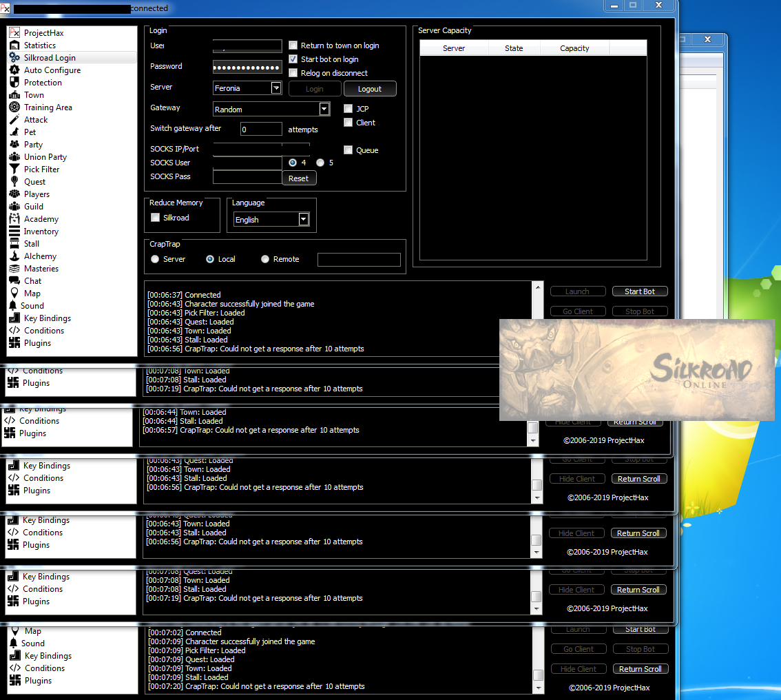This screenshot has width=781, height=700.
Task: Click the Inventory icon in sidebar
Action: click(14, 231)
